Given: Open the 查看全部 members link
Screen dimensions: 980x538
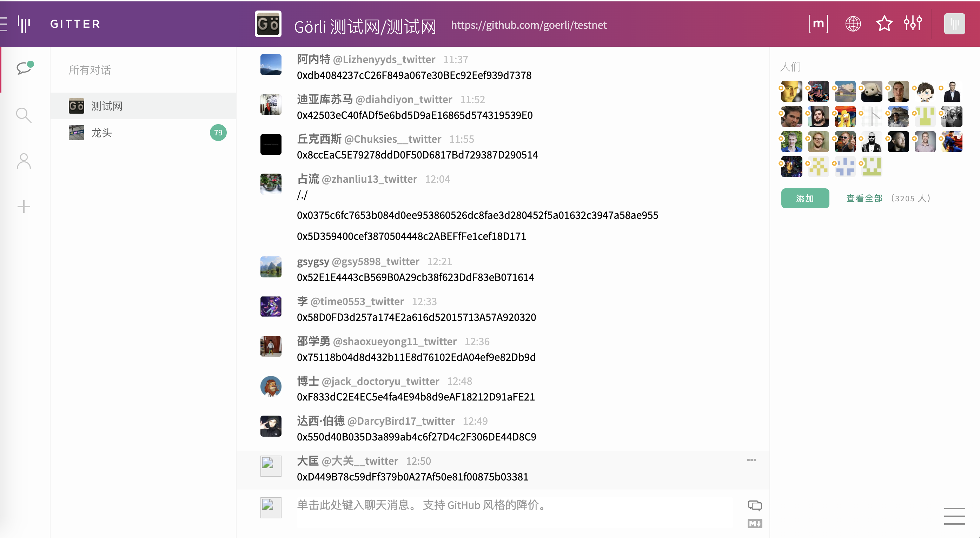Looking at the screenshot, I should coord(864,198).
